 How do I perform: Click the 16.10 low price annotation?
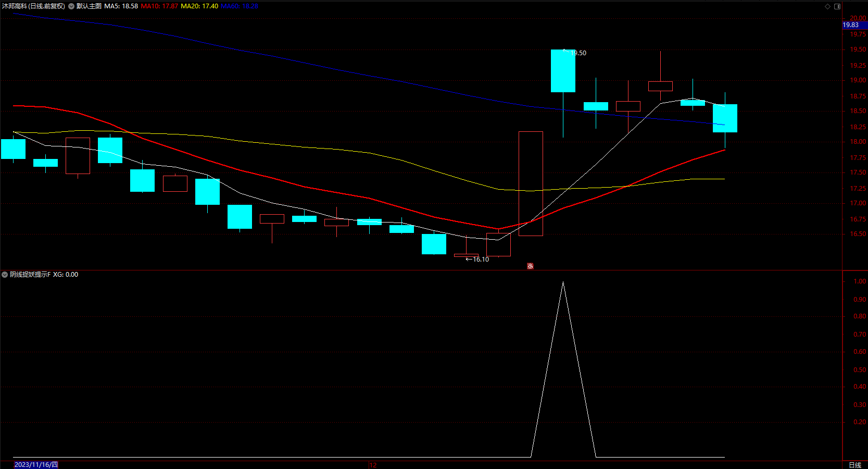[481, 260]
